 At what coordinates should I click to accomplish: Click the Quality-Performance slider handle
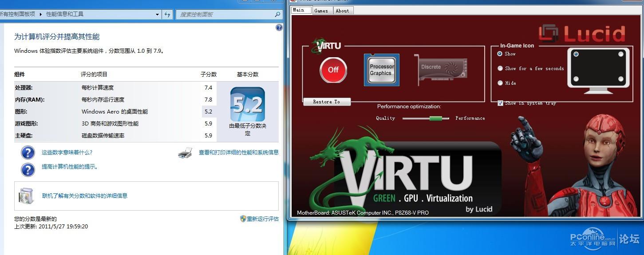coord(436,118)
